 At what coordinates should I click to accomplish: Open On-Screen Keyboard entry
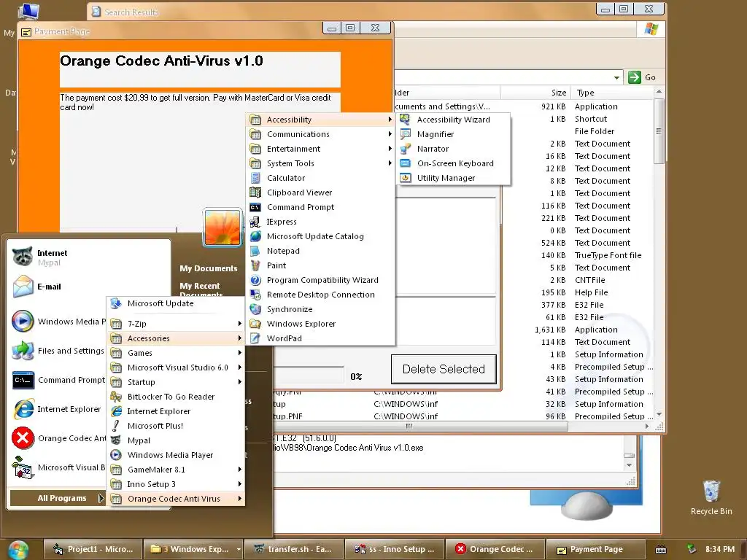tap(452, 163)
